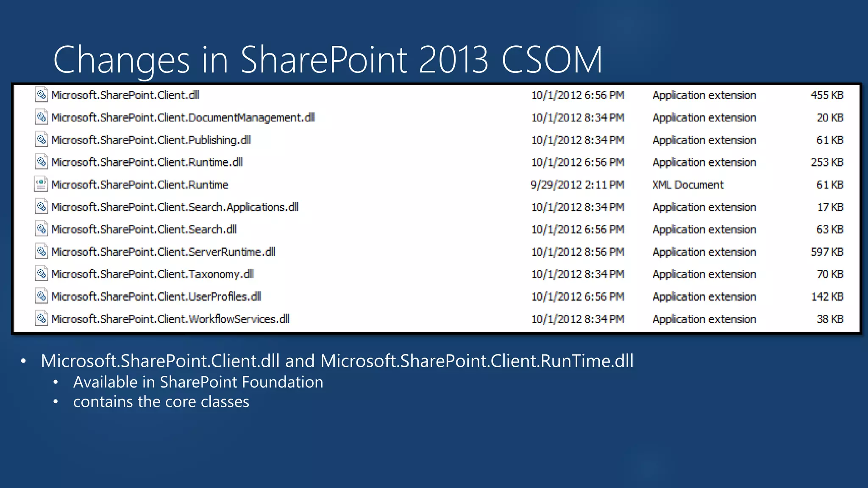Click the 63 KB size value

click(830, 230)
